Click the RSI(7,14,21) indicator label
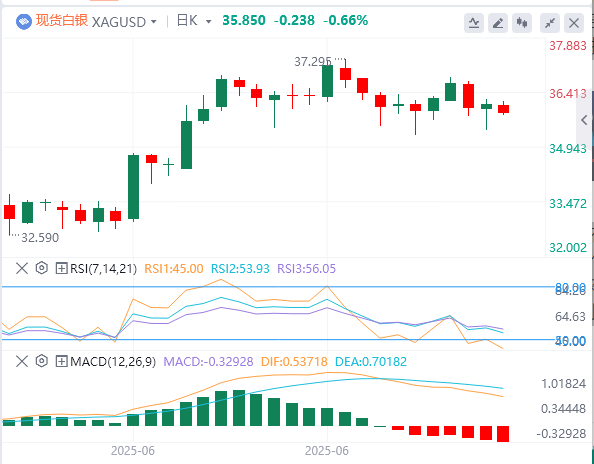Viewport: 594px width, 464px height. (103, 269)
